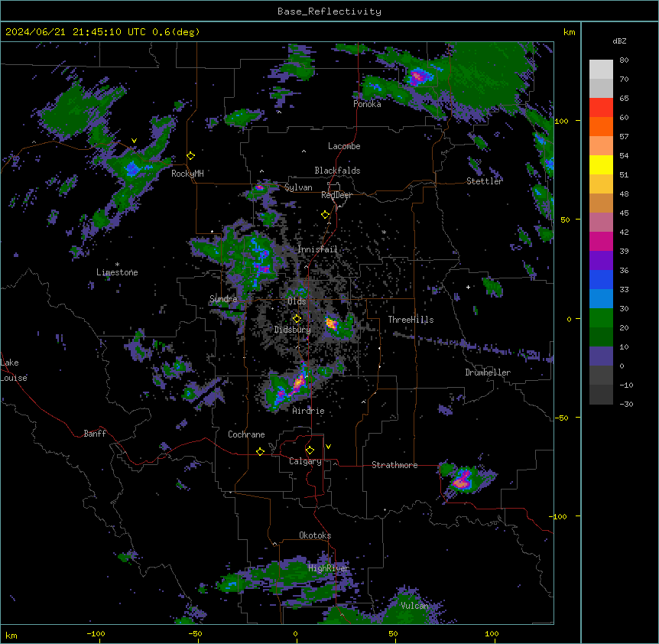Screen dimensions: 659x644
Task: Pick the yellow diamond marker east of Cochrane
Action: tap(260, 451)
